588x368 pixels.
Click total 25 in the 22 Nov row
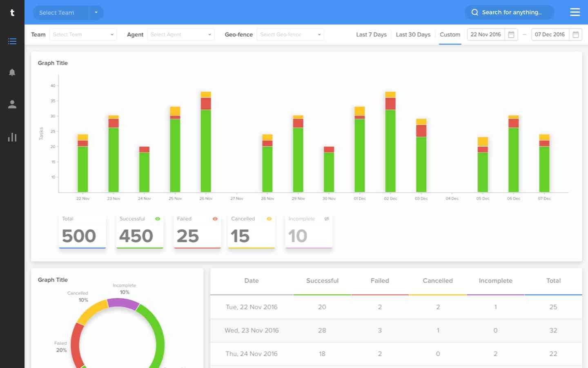point(553,307)
